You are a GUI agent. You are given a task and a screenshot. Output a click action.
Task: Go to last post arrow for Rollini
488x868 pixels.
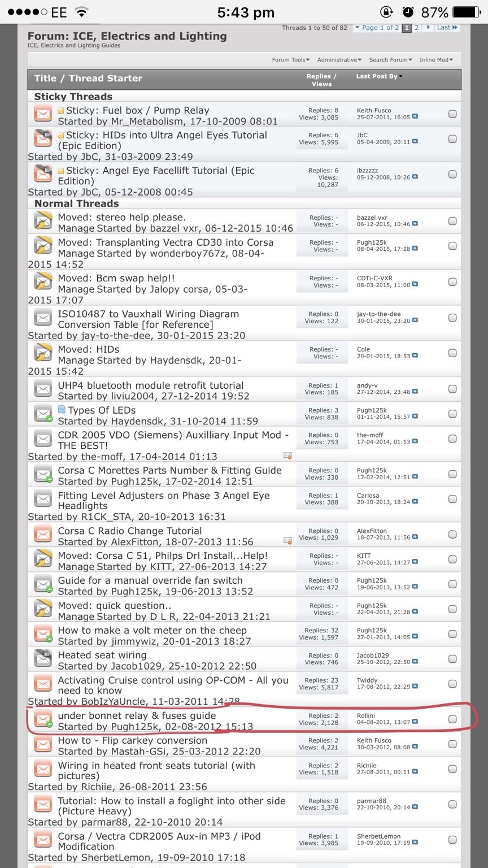(415, 722)
